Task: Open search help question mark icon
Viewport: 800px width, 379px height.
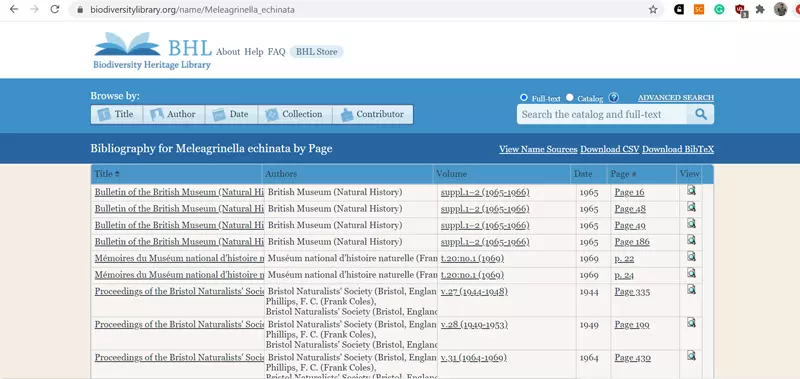Action: point(614,97)
